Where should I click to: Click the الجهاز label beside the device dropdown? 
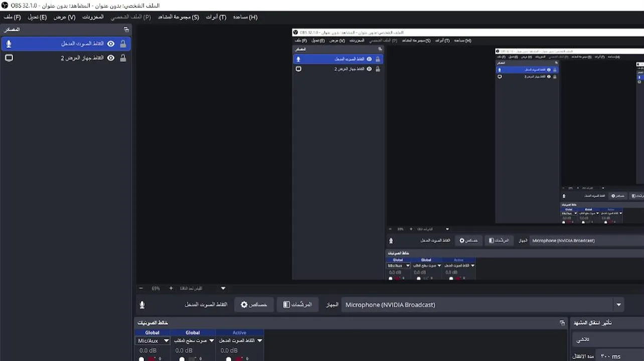pos(333,305)
